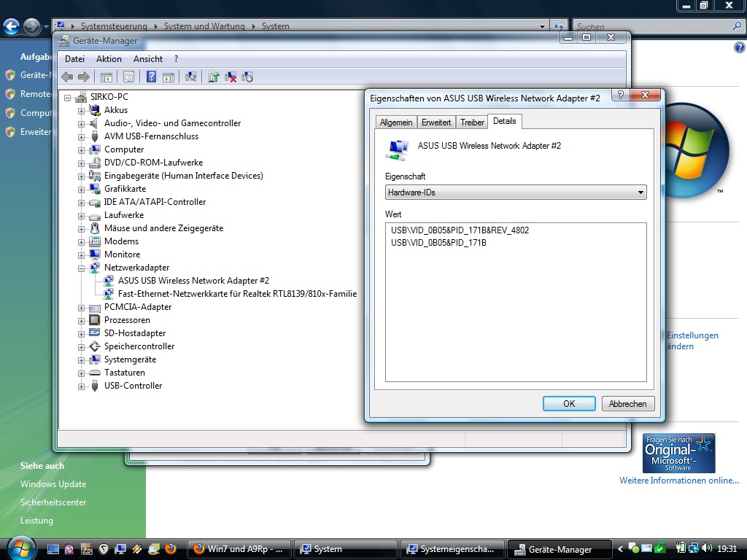
Task: Collapse the Netzwerkadapter tree node
Action: (x=82, y=268)
